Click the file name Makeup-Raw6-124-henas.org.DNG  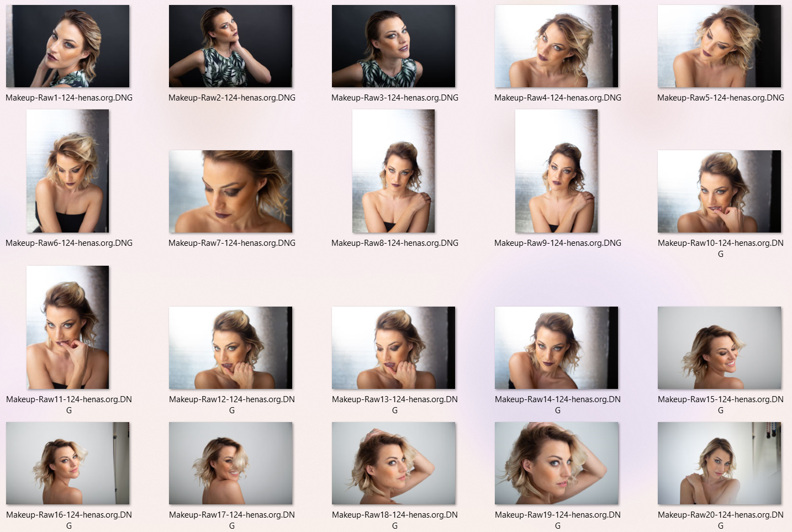coord(69,243)
